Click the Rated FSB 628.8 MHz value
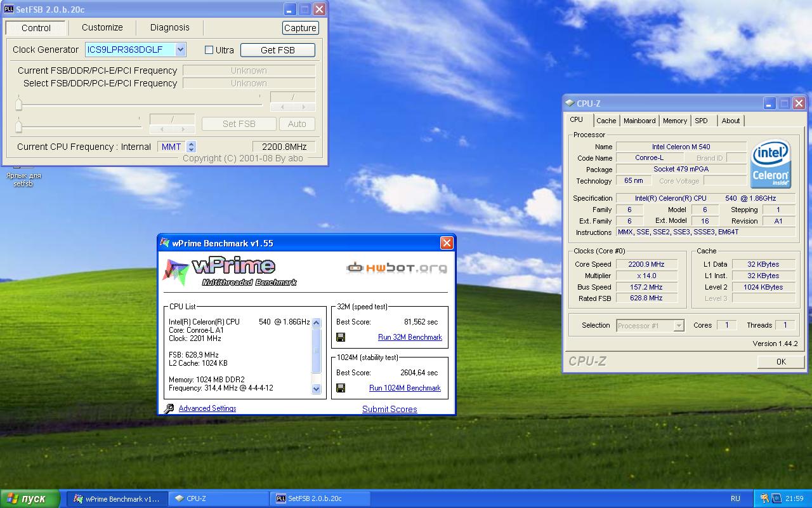812x508 pixels. tap(646, 298)
